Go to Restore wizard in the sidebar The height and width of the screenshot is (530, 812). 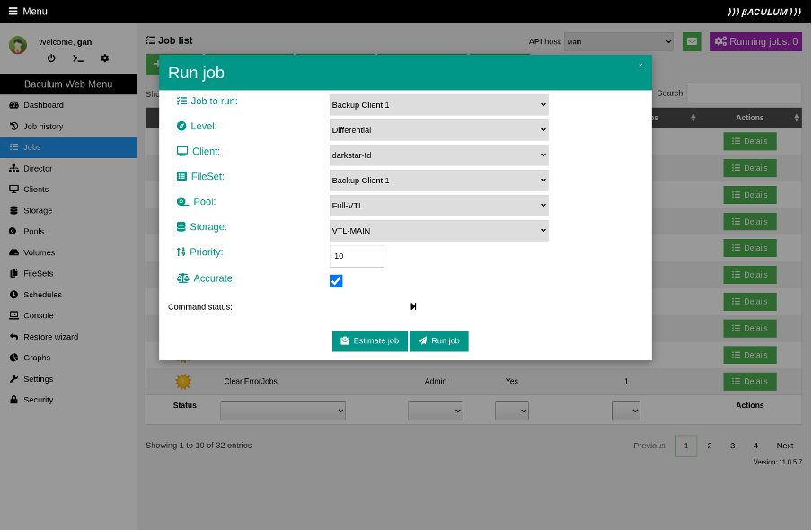50,337
